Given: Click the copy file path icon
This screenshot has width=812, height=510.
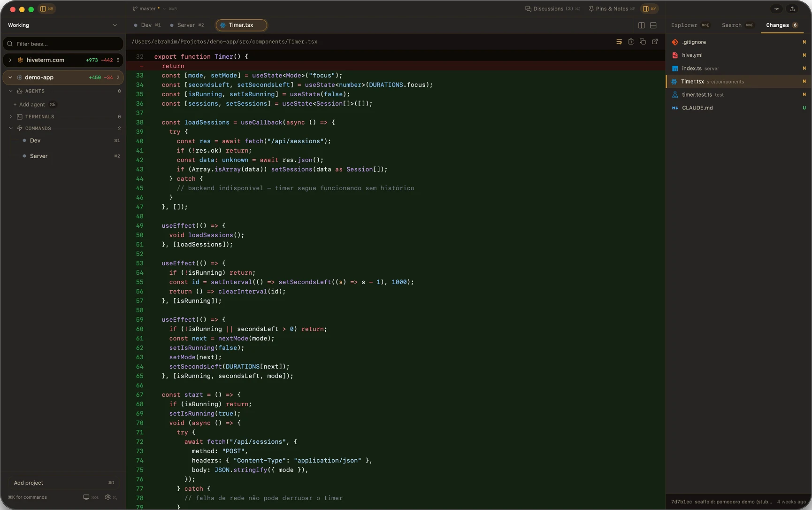Looking at the screenshot, I should pyautogui.click(x=631, y=42).
